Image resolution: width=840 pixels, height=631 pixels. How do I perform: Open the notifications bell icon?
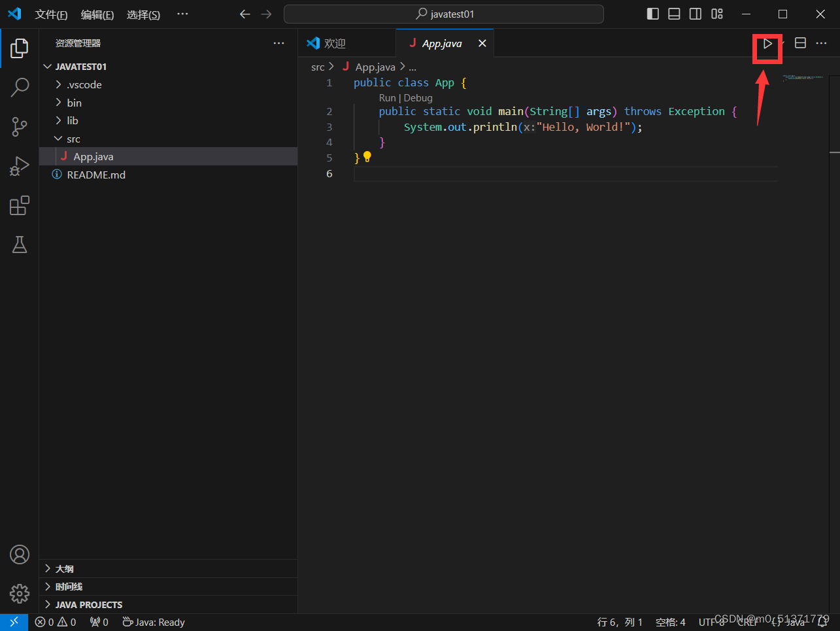click(x=823, y=622)
